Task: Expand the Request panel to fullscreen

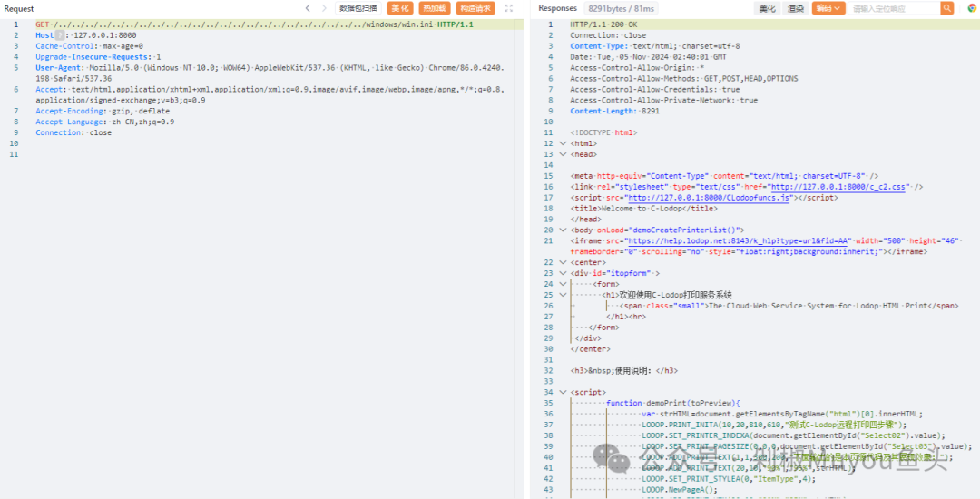Action: 509,8
